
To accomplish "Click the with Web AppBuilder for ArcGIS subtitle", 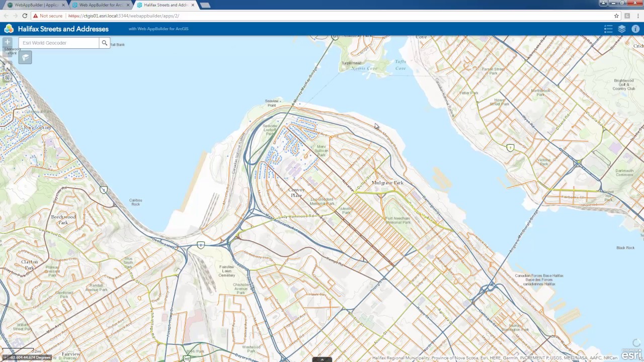I will 158,29.
